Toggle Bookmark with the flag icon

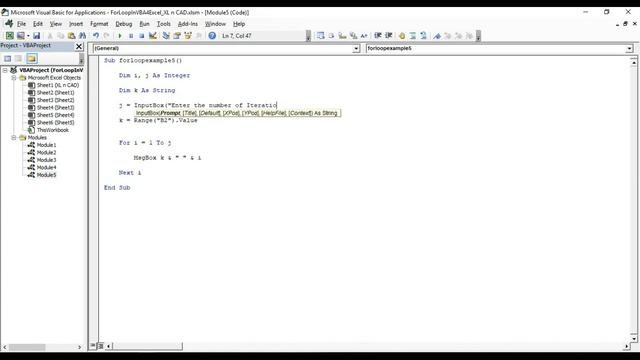[x=437, y=36]
